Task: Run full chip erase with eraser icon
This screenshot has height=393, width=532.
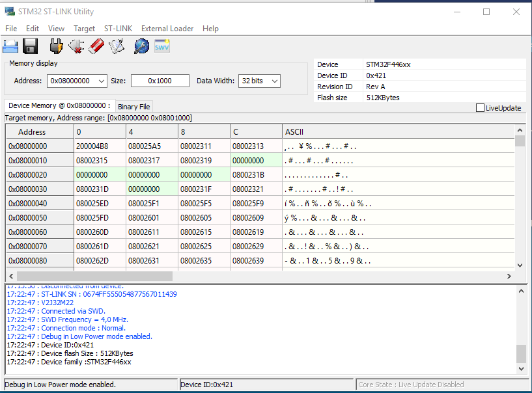Action: (96, 46)
